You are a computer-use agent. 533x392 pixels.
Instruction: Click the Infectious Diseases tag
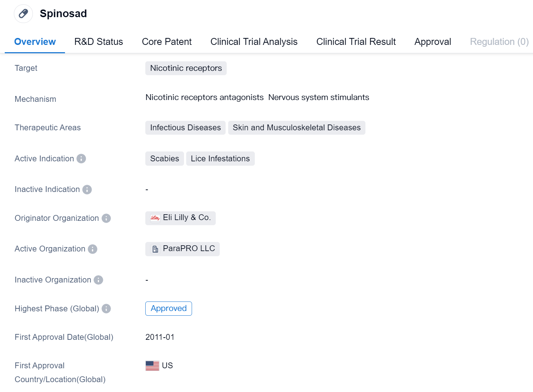[x=185, y=128]
